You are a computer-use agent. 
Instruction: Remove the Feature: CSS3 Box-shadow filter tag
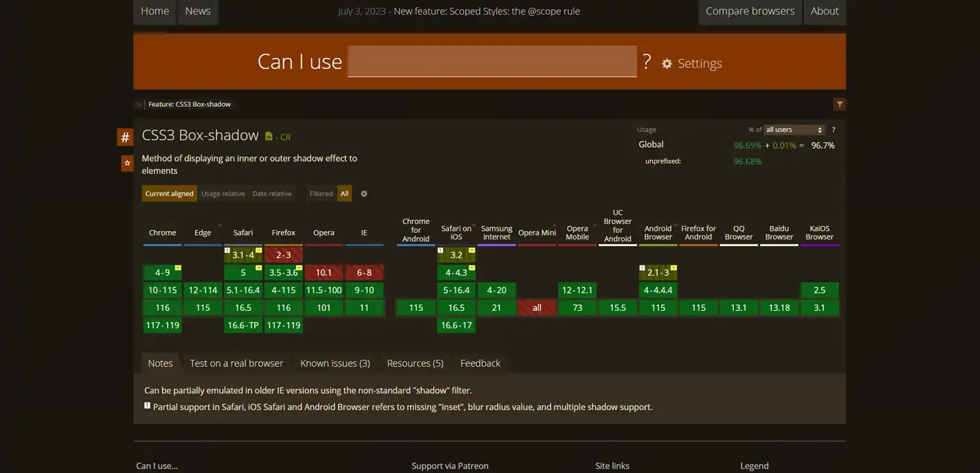pos(139,105)
